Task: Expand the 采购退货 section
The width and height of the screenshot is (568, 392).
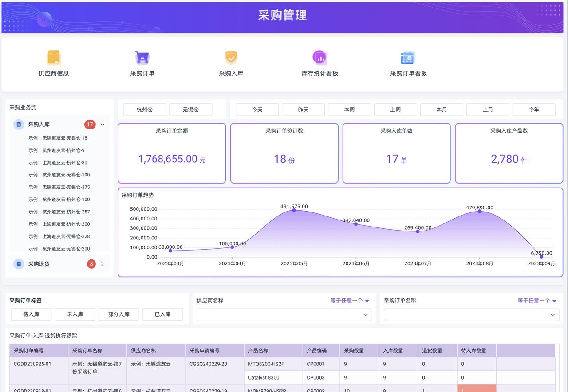Action: tap(103, 264)
